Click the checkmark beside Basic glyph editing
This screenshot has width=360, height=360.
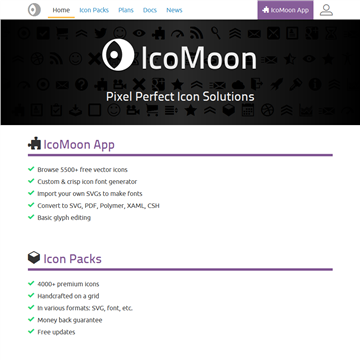coord(31,217)
